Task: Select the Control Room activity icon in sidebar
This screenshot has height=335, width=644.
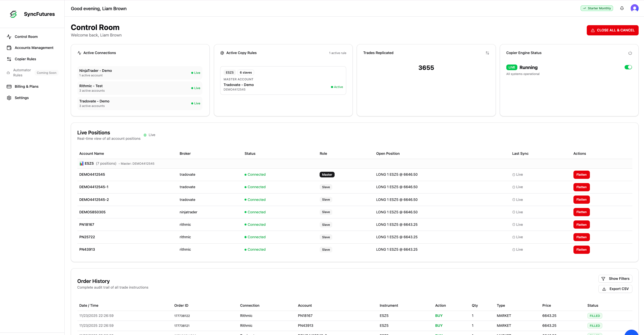Action: point(9,36)
